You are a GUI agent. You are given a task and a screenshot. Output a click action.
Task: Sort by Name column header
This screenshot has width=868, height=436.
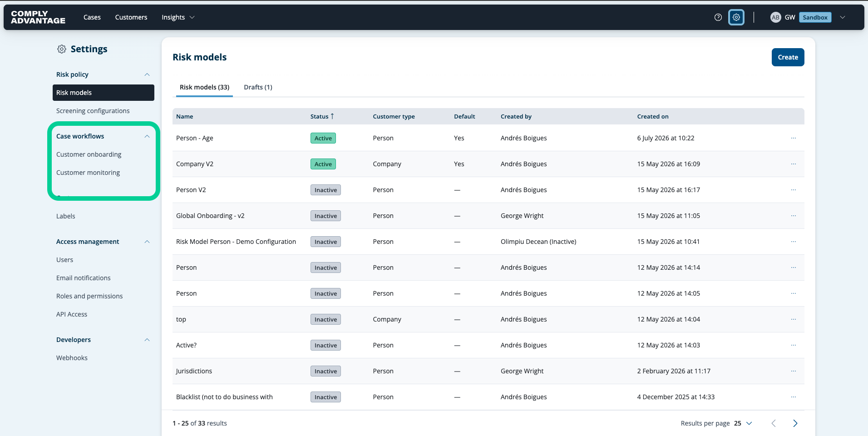185,116
